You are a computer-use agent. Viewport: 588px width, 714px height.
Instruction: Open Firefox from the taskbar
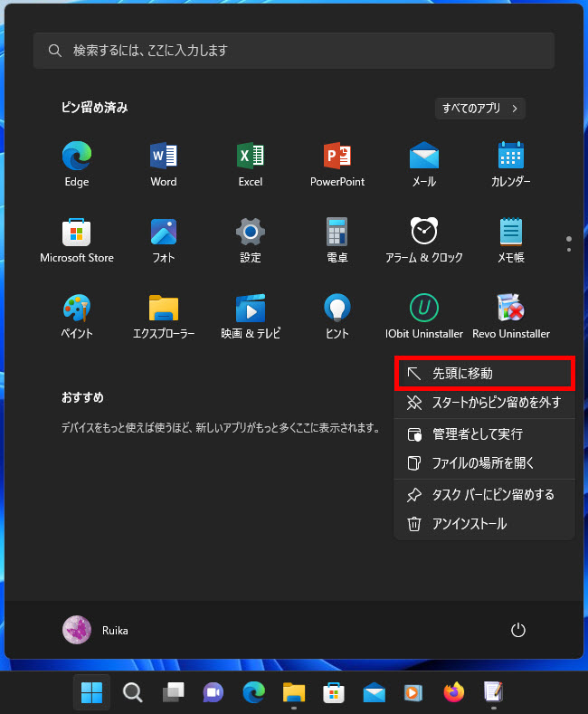(x=453, y=692)
